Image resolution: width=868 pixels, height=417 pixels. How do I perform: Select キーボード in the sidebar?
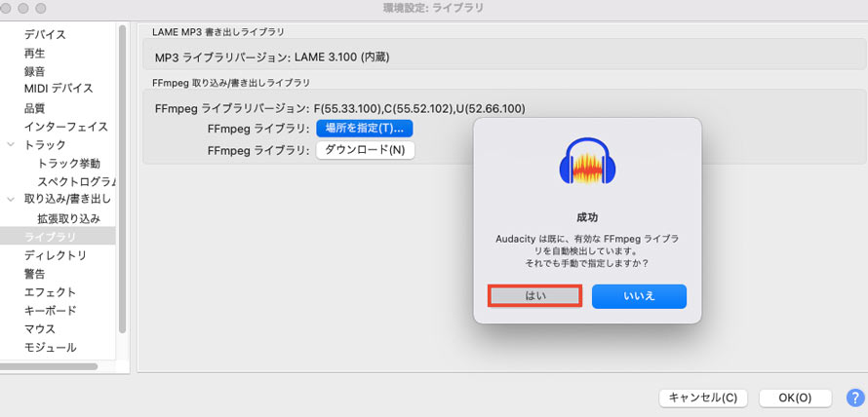tap(50, 310)
